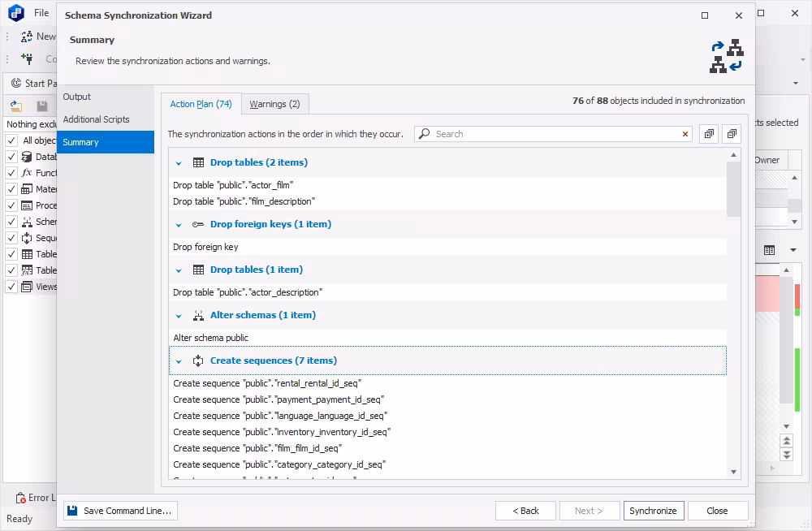The width and height of the screenshot is (812, 531).
Task: Click the floppy disk icon on Save Command Line
Action: 72,510
